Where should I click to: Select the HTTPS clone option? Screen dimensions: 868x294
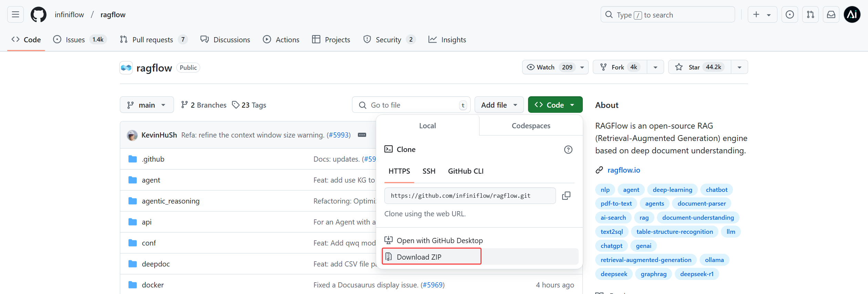(x=399, y=171)
